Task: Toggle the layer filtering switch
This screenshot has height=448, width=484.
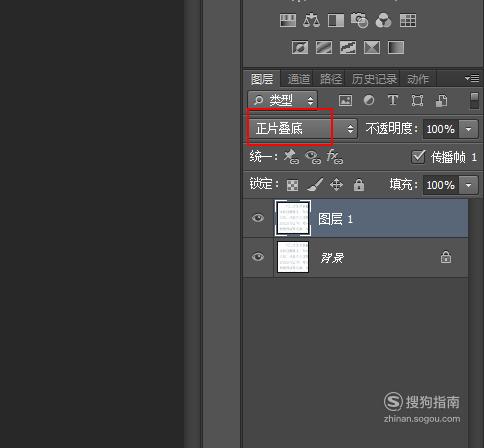Action: [474, 101]
